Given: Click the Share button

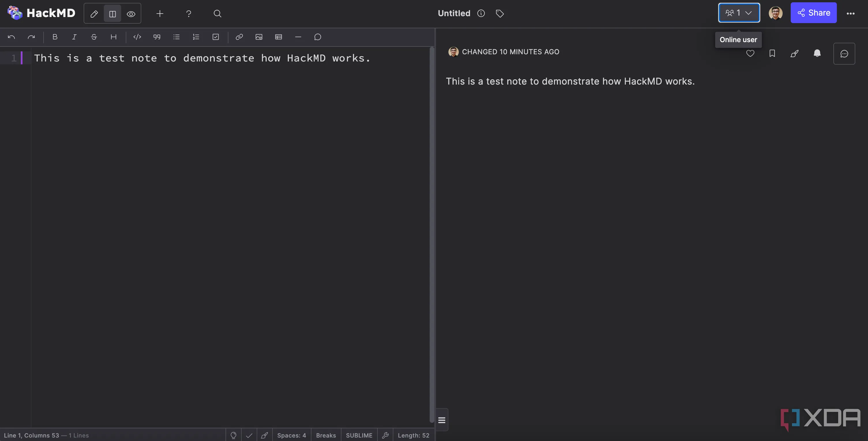Looking at the screenshot, I should pyautogui.click(x=813, y=13).
